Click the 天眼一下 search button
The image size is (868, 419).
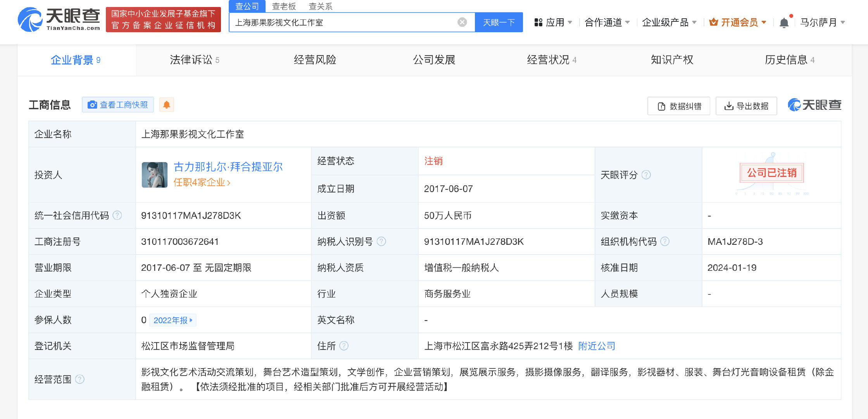499,22
